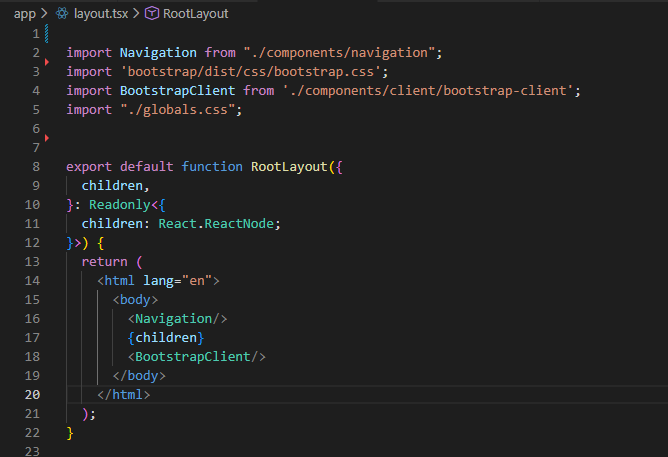Screen dimensions: 668x457
Task: Click 'import' keyword on line 5
Action: (x=89, y=110)
